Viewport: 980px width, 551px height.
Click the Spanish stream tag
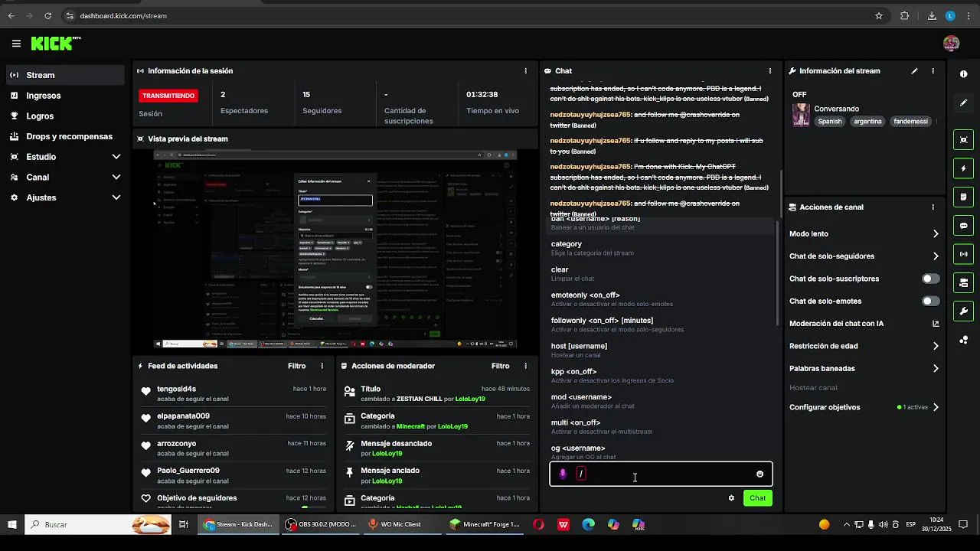coord(829,122)
